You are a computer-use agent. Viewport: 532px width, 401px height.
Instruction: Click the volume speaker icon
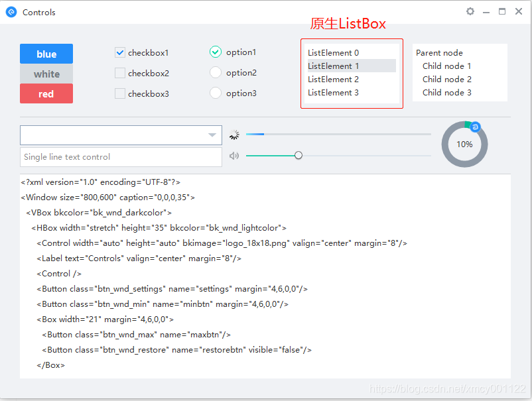(x=234, y=156)
